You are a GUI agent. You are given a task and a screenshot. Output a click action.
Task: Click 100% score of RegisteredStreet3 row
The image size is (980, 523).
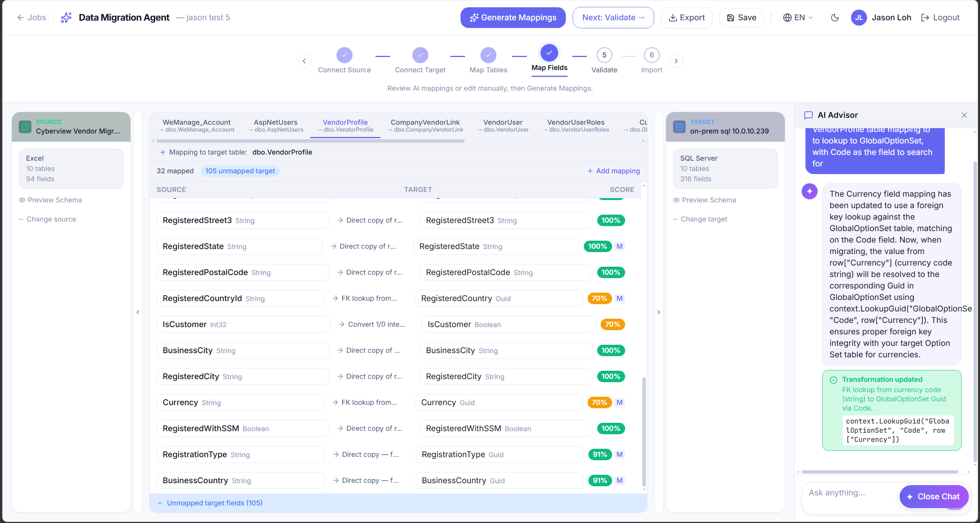[611, 220]
